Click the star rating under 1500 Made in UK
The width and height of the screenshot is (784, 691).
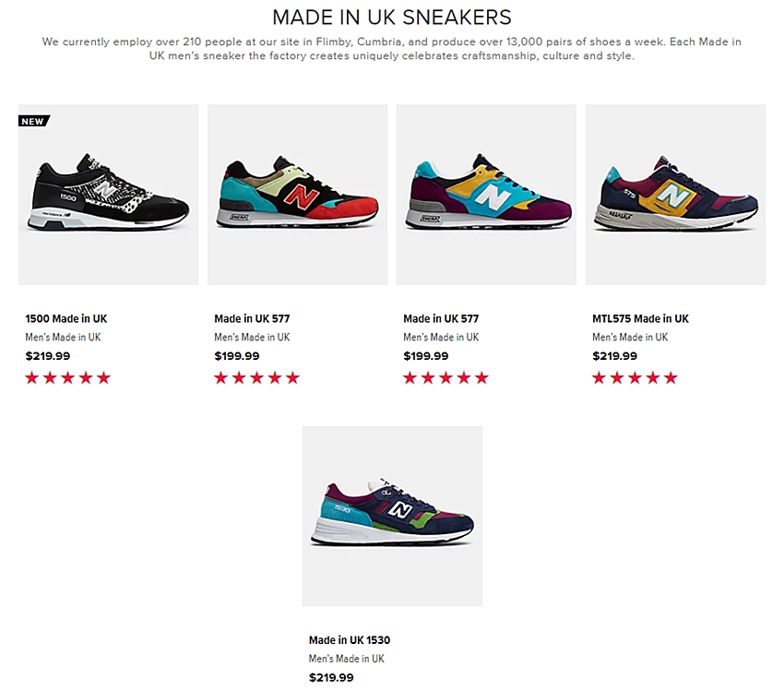(68, 377)
